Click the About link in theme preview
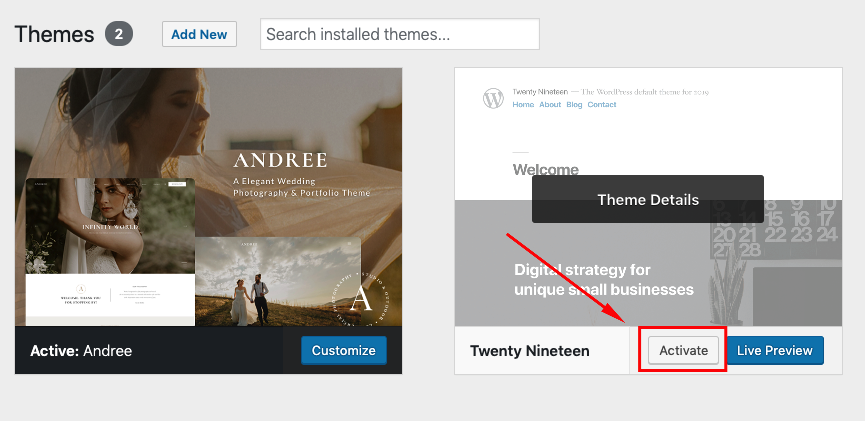This screenshot has width=865, height=421. [550, 104]
